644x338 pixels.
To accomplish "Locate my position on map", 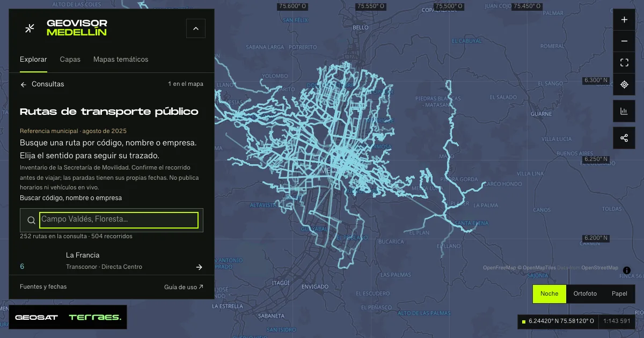I will click(624, 84).
